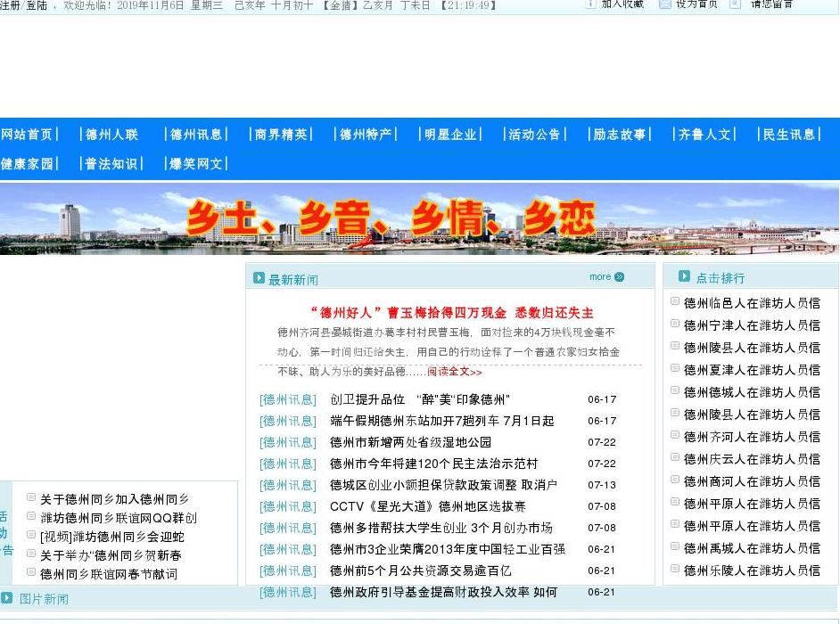Click [德州讯息] tag beside the 创卫提升品位 article
Image resolution: width=840 pixels, height=624 pixels.
click(288, 399)
